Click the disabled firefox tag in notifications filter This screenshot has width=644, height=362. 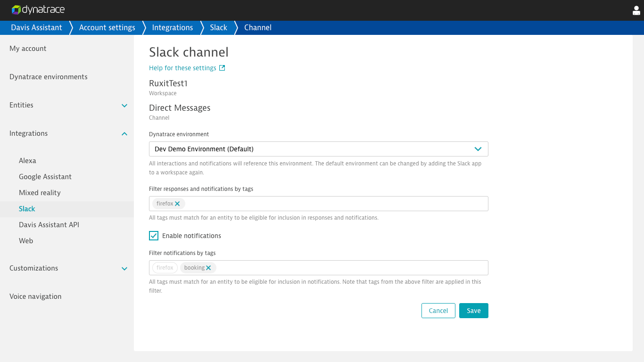[165, 268]
